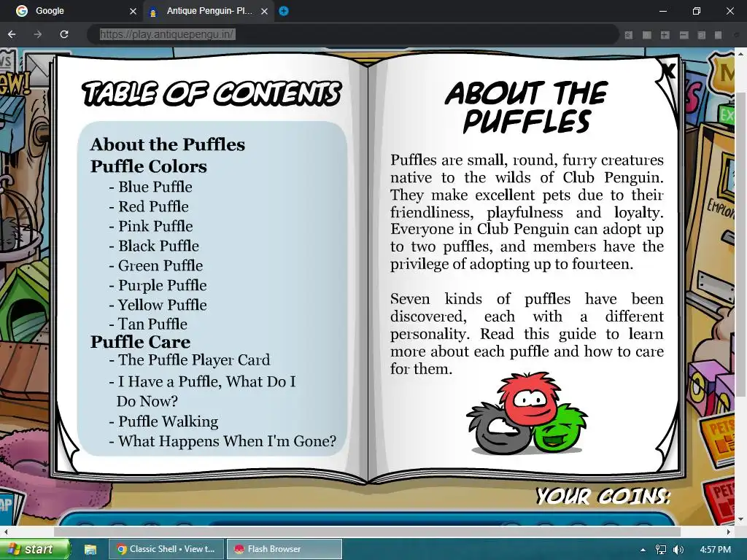Screen dimensions: 747x560
Task: Open 'I Have a Puffle, What Do I Do Now?'
Action: (203, 392)
